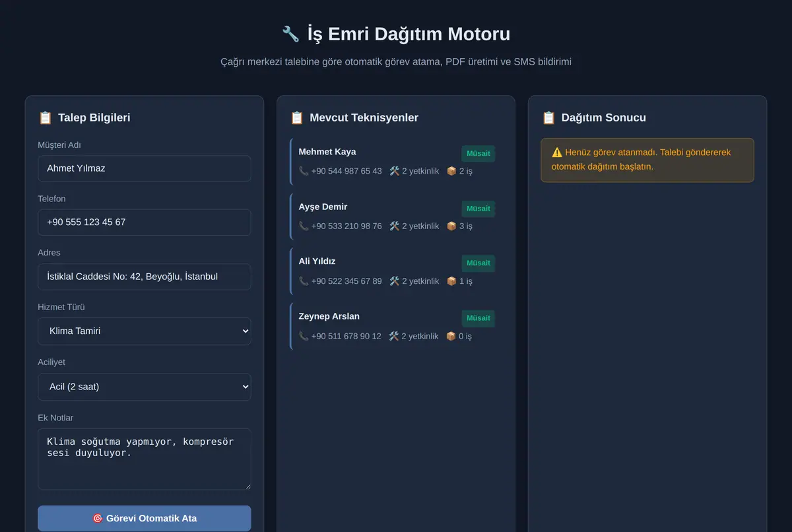This screenshot has width=792, height=532.
Task: Click the tools icon in Ayşe Demir's card
Action: (395, 226)
